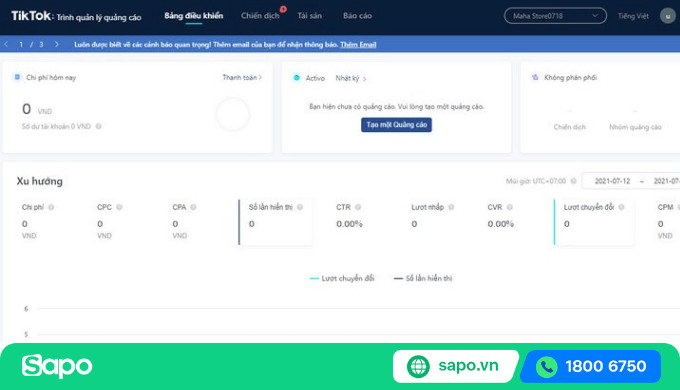Select the Số lần hiển thị metric card
This screenshot has height=390, width=680.
[x=275, y=222]
